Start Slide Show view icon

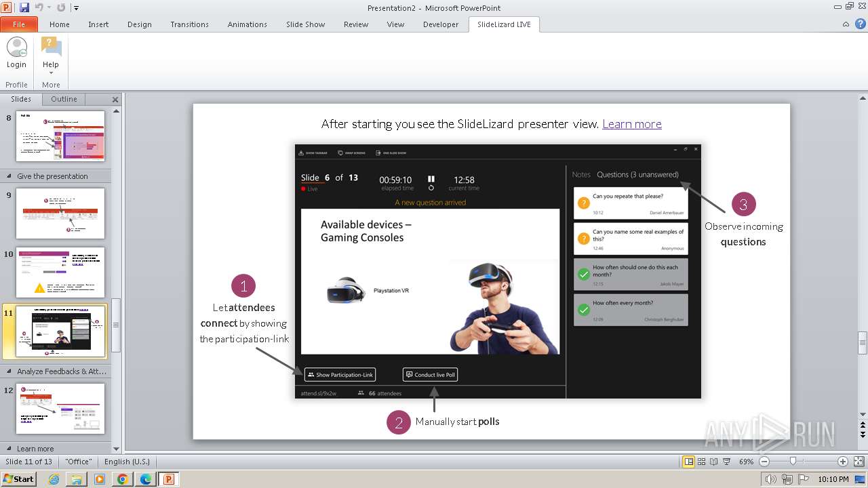(726, 462)
